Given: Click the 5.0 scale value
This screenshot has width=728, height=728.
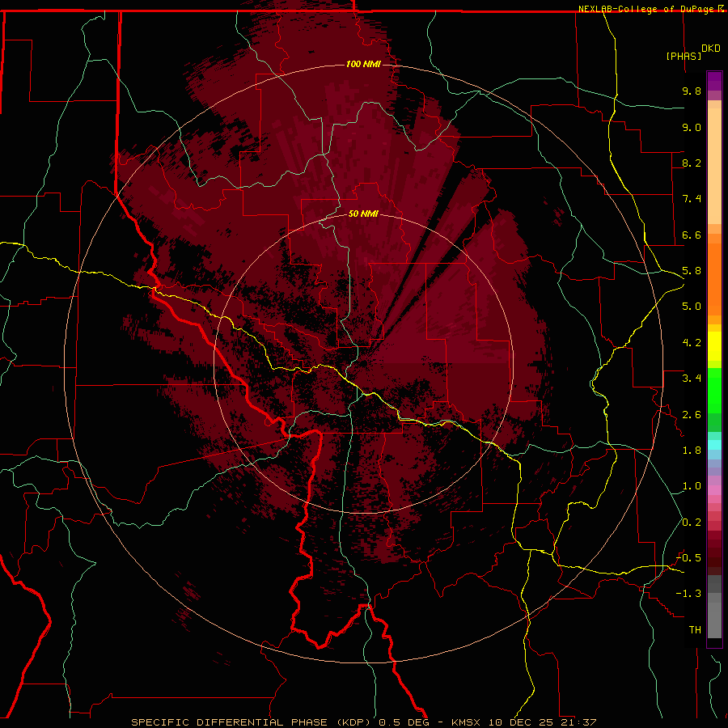Looking at the screenshot, I should click(692, 307).
